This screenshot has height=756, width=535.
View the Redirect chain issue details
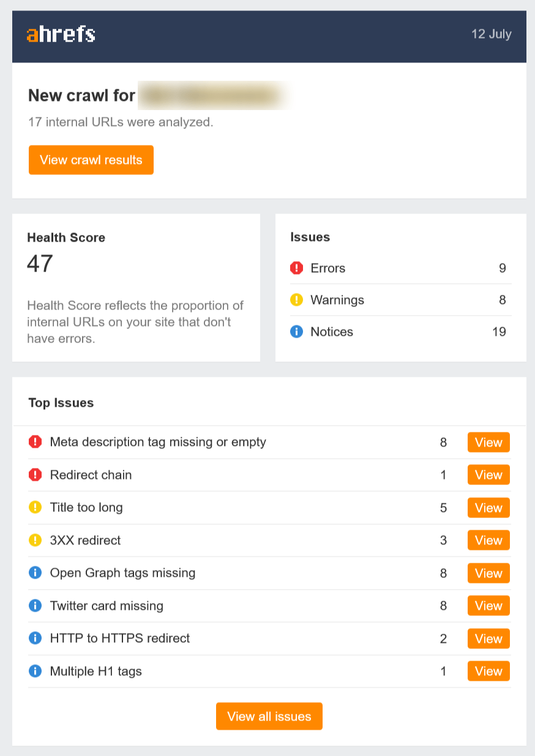click(488, 475)
